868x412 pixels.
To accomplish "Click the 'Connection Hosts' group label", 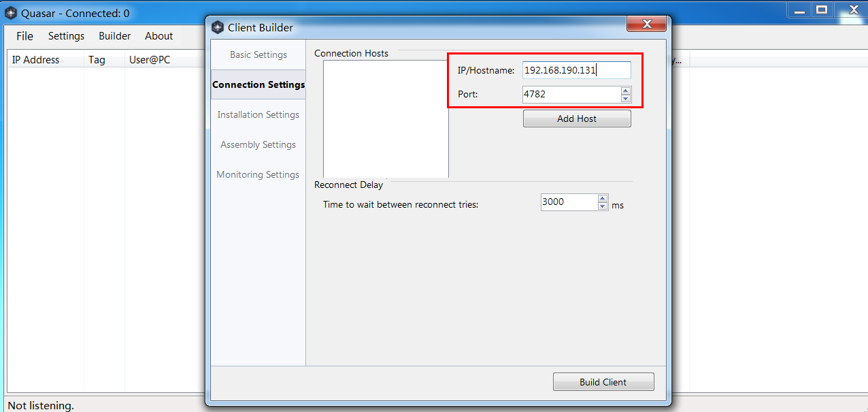I will coord(351,53).
